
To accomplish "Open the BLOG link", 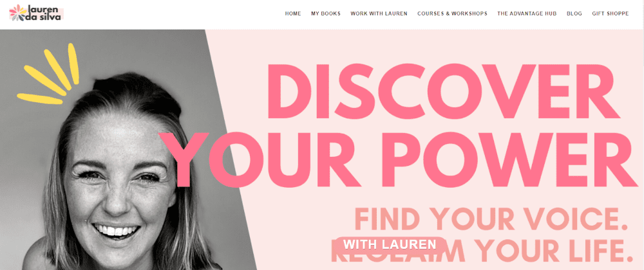I will (574, 14).
